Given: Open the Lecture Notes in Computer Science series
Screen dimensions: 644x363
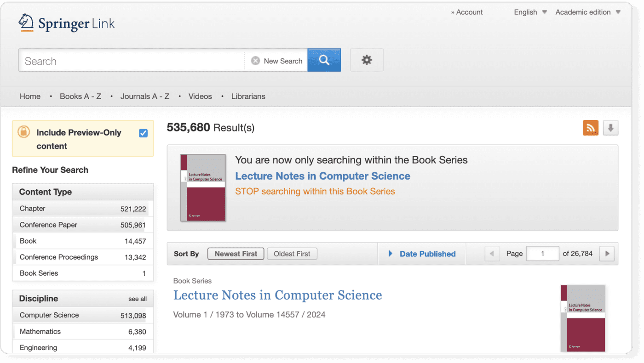Looking at the screenshot, I should 277,295.
